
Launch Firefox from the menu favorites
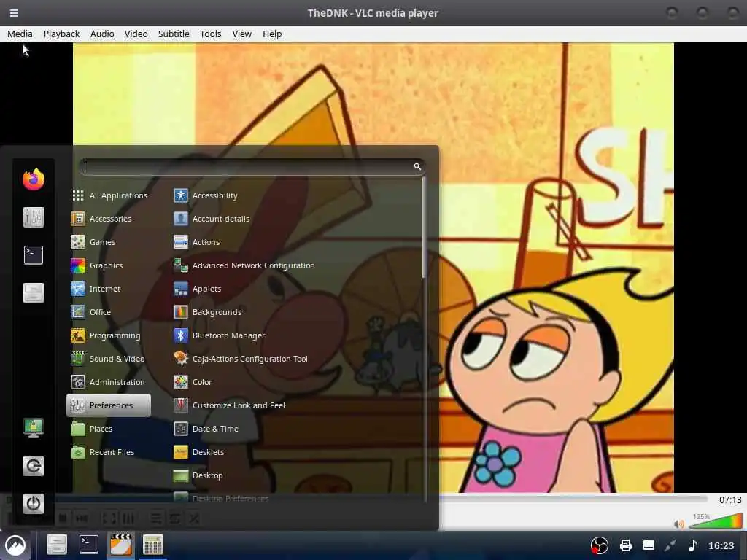[34, 179]
